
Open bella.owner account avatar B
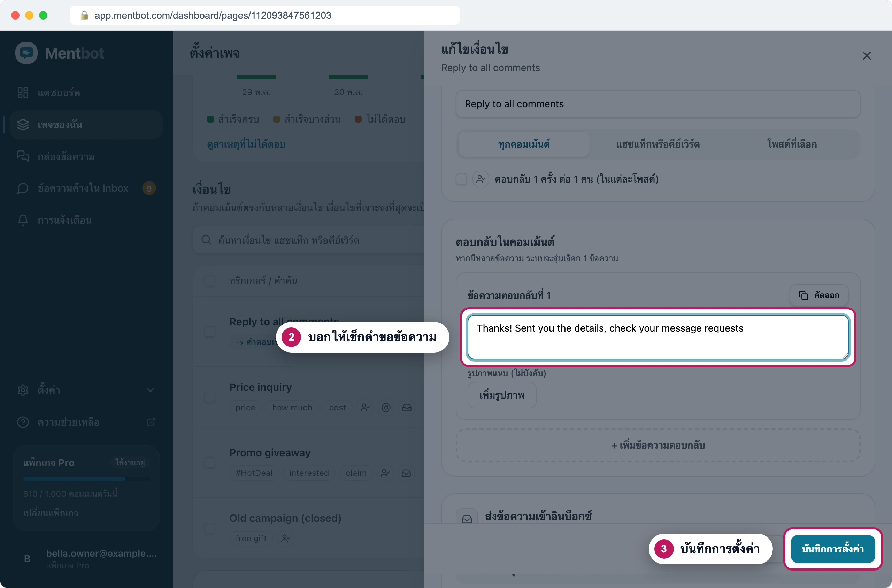pos(27,559)
